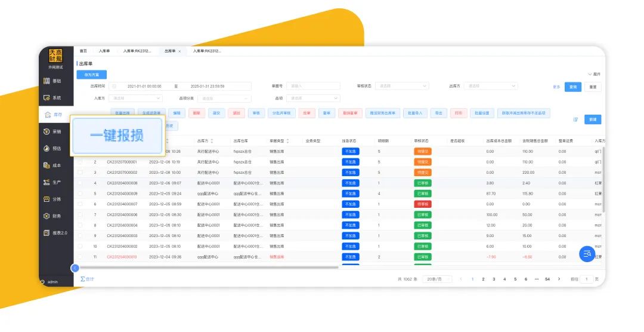Click the 导出 toolbar button
This screenshot has height=332, width=644.
click(x=439, y=113)
